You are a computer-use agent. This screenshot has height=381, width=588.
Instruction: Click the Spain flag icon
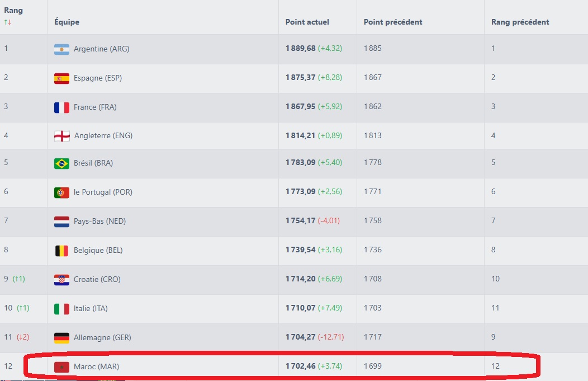[61, 78]
